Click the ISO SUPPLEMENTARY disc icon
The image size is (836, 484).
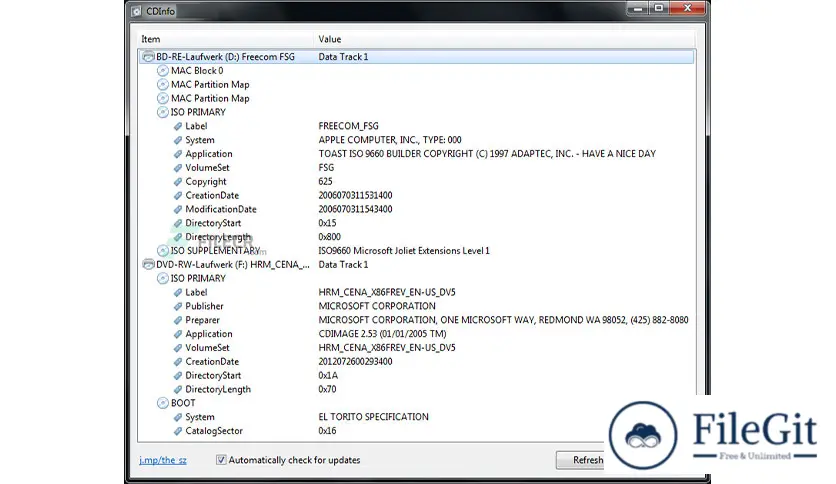163,251
